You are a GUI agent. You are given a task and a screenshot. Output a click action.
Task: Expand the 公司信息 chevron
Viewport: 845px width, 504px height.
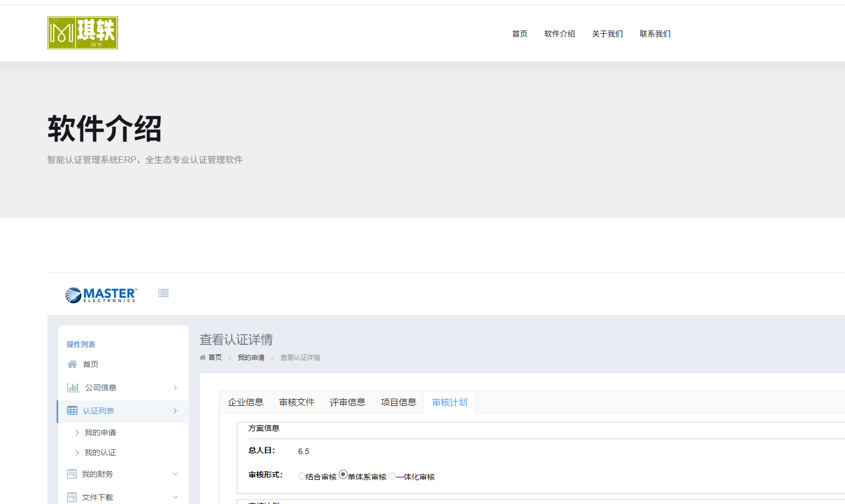point(175,388)
